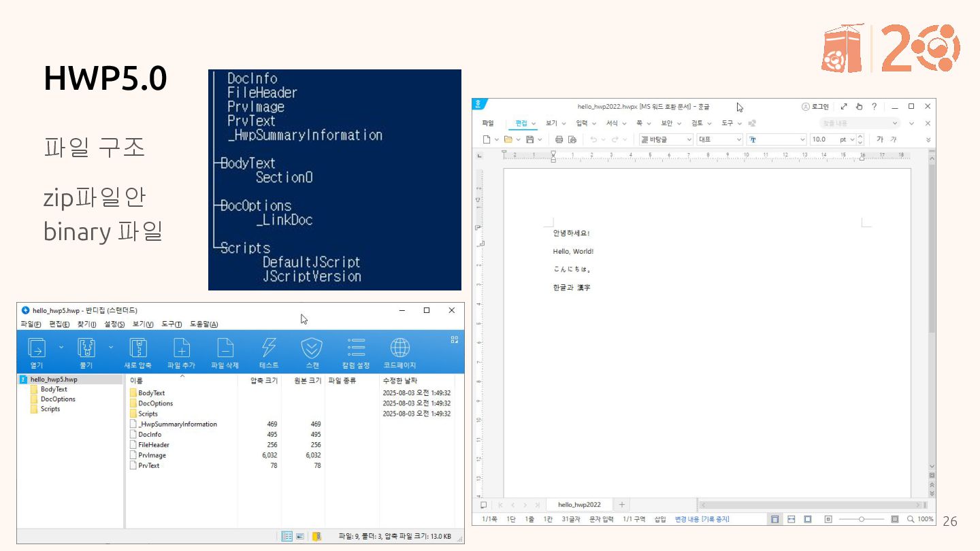Open the 파일(F) menu in Bandizip

coord(31,324)
